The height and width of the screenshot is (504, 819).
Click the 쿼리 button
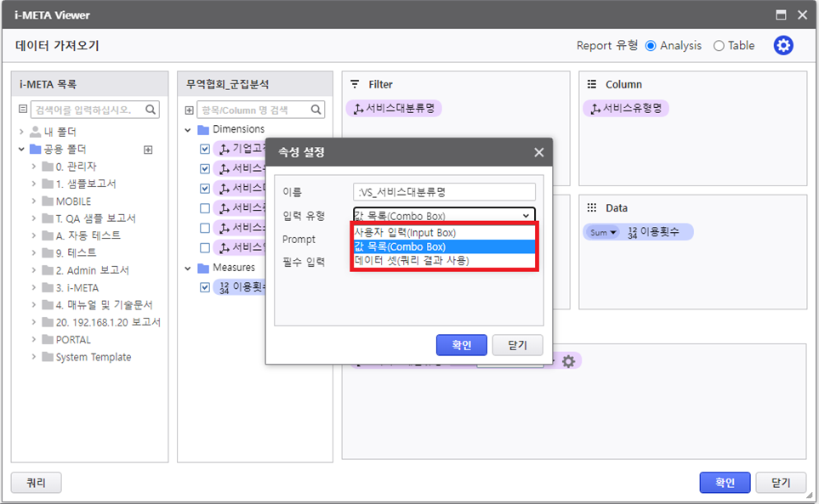click(x=36, y=483)
